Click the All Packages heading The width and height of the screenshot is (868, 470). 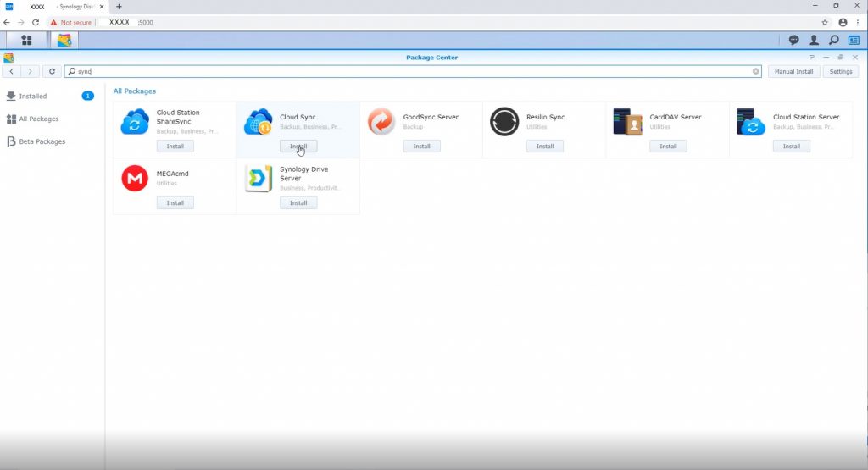coord(135,91)
